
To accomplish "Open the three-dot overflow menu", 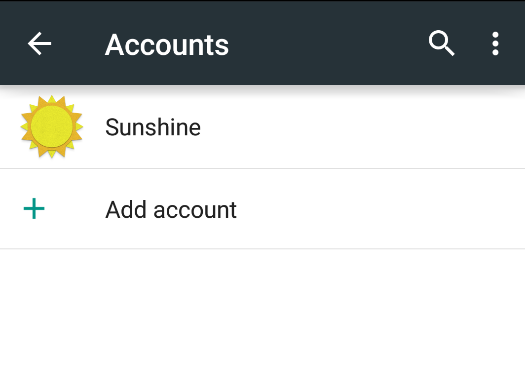I will point(496,44).
